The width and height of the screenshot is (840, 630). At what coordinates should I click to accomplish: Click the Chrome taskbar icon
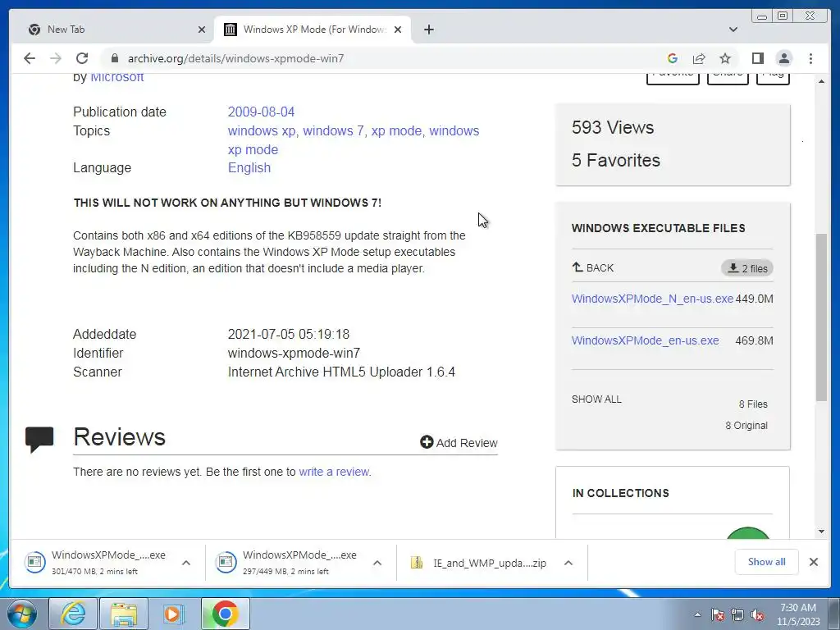[225, 614]
